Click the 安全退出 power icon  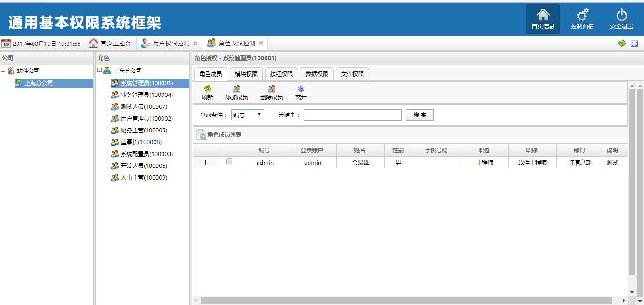click(x=621, y=15)
